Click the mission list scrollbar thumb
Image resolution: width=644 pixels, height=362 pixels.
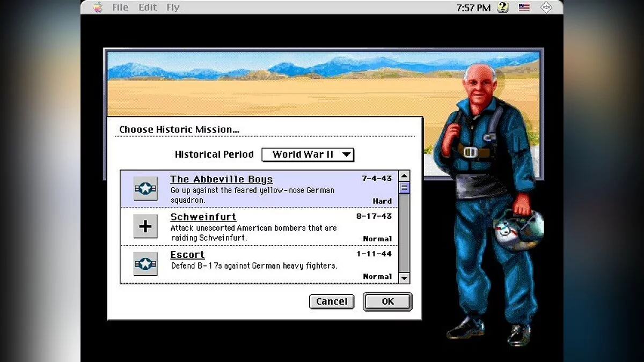[404, 187]
